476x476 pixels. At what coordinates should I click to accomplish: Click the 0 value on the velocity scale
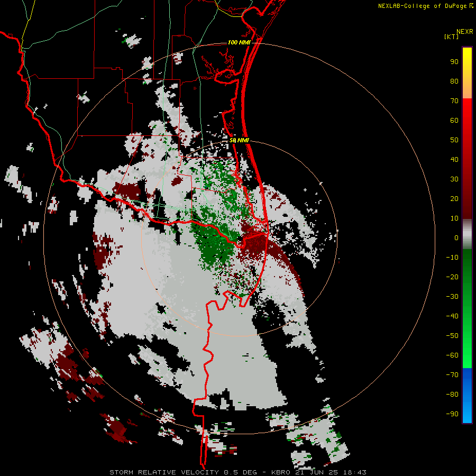pos(456,238)
